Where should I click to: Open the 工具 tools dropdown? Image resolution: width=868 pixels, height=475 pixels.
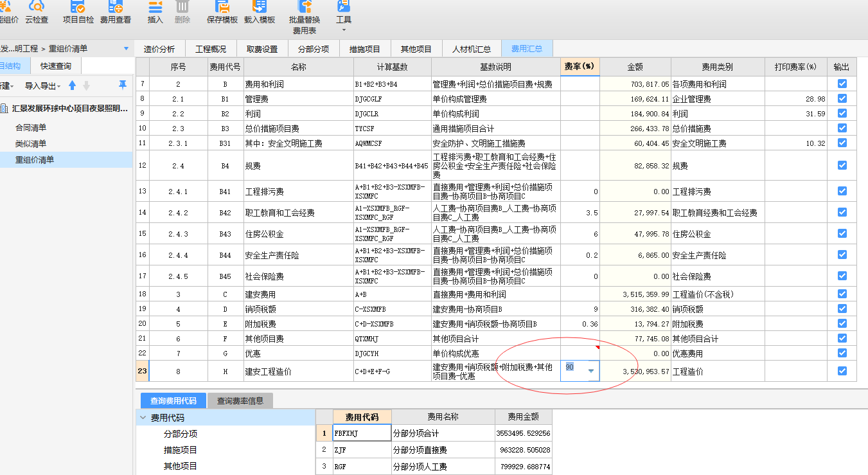coord(344,17)
